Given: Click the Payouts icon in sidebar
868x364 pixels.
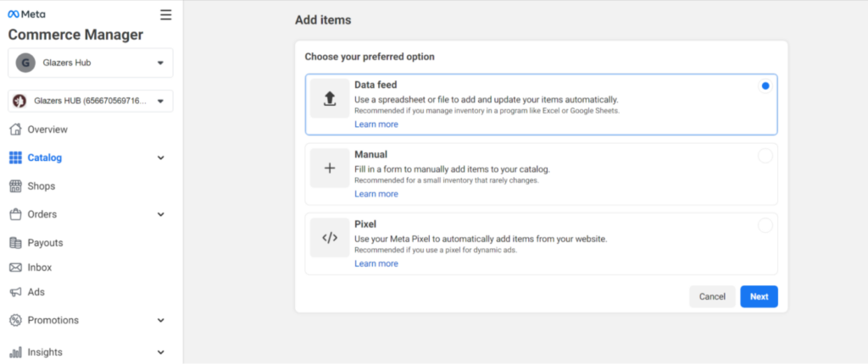Looking at the screenshot, I should pos(15,243).
